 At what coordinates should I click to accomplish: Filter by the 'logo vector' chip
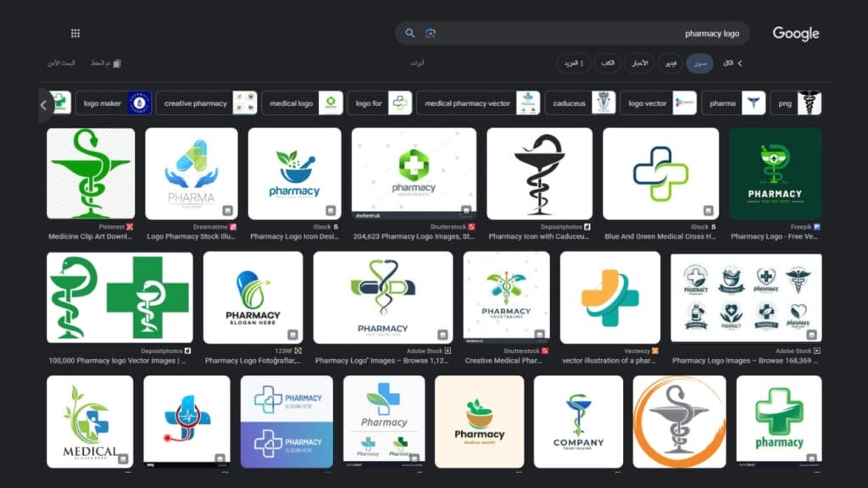point(658,103)
